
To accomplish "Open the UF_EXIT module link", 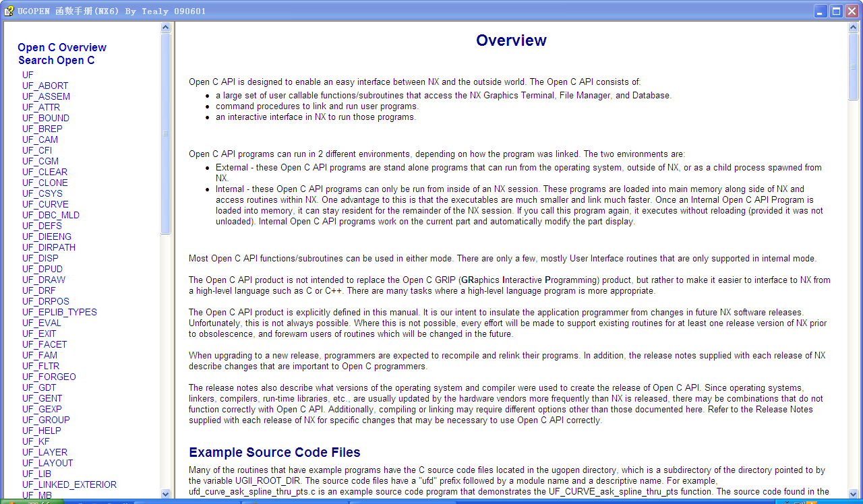I will (x=39, y=334).
